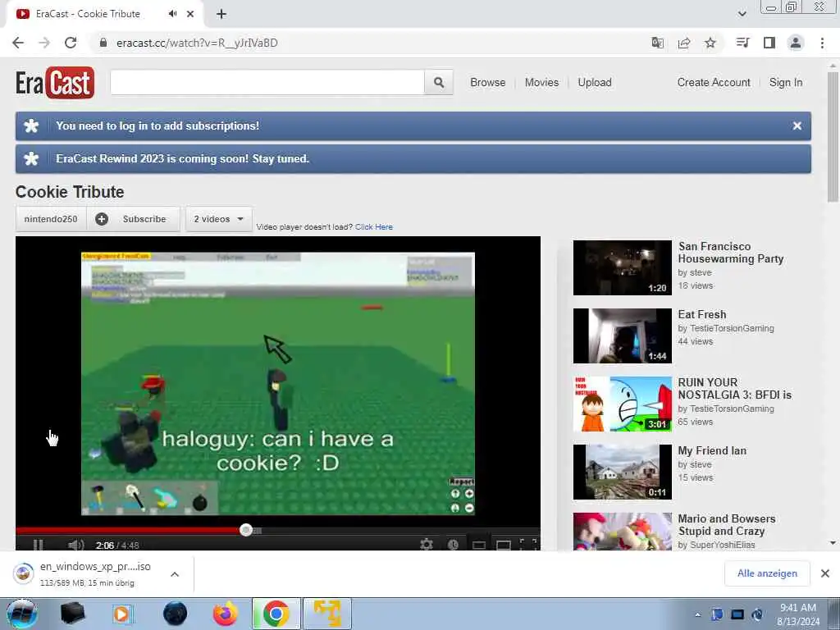Open the tab search chevron

coord(742,14)
